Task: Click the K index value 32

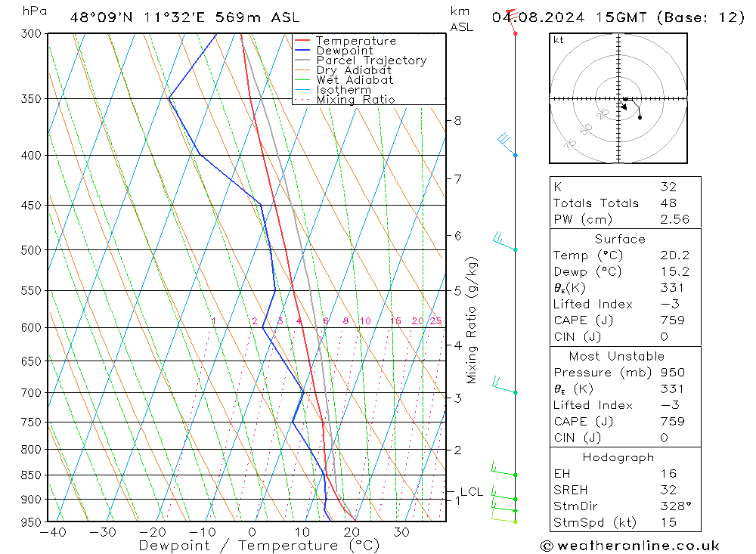Action: tap(669, 187)
